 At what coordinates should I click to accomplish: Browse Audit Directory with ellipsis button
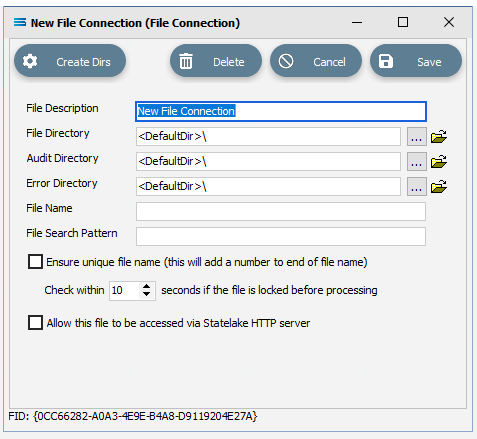417,162
